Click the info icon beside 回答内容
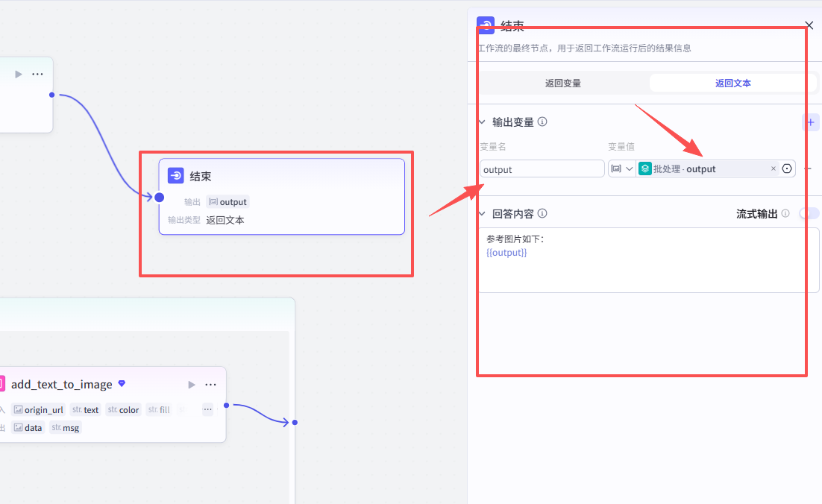The width and height of the screenshot is (822, 504). (542, 213)
